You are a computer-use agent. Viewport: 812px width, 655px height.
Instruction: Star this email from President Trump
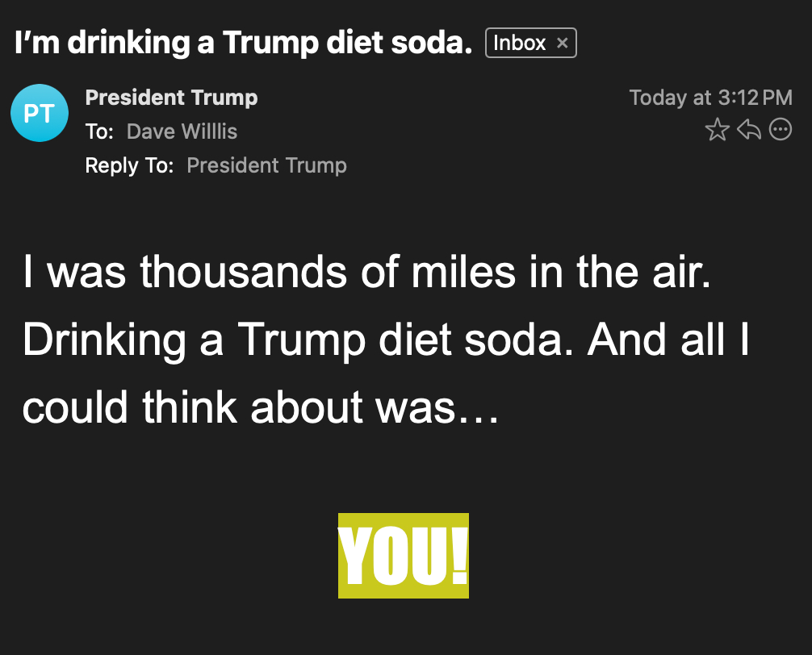click(717, 130)
